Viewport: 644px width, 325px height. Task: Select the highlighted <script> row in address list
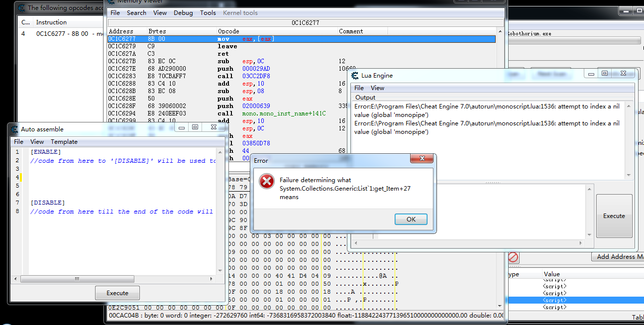point(554,301)
